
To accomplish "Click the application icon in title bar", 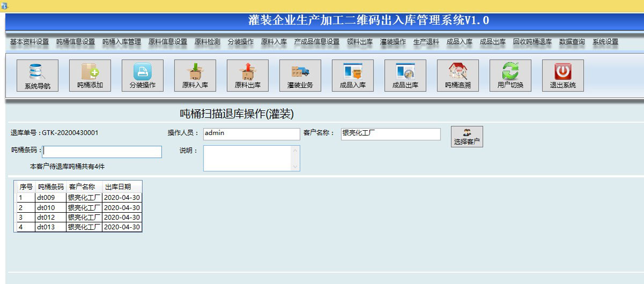I will [5, 6].
